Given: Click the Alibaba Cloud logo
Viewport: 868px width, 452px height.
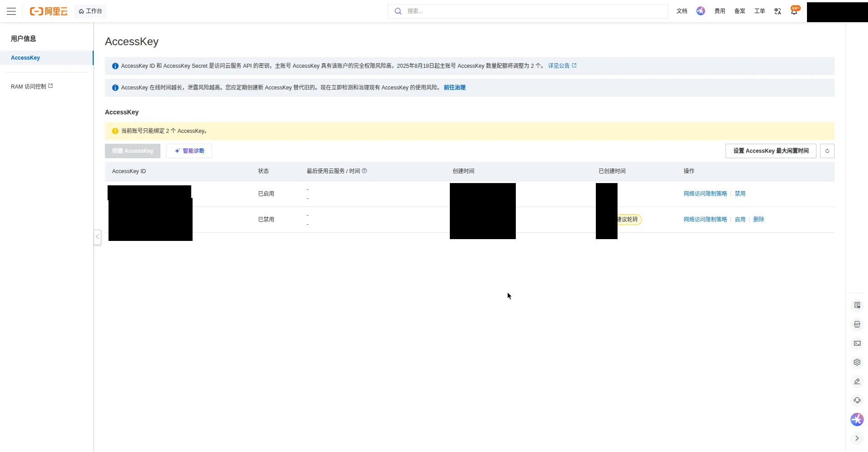Looking at the screenshot, I should (48, 11).
